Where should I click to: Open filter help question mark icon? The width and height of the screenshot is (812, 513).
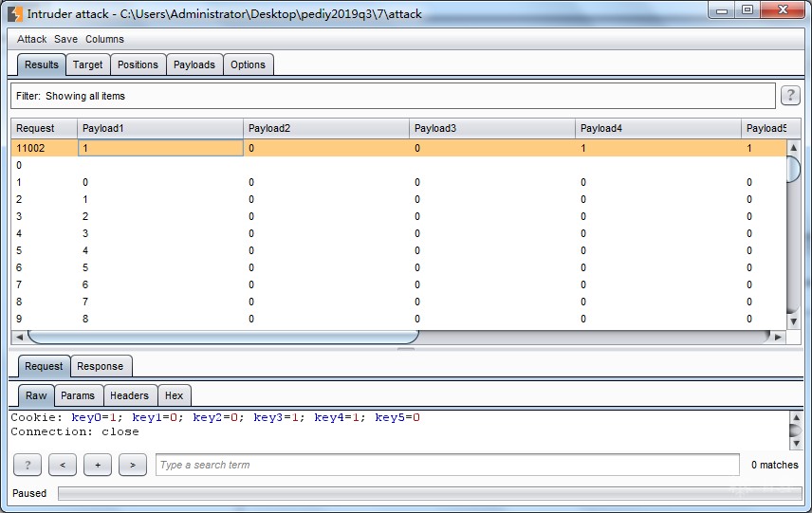pos(790,95)
